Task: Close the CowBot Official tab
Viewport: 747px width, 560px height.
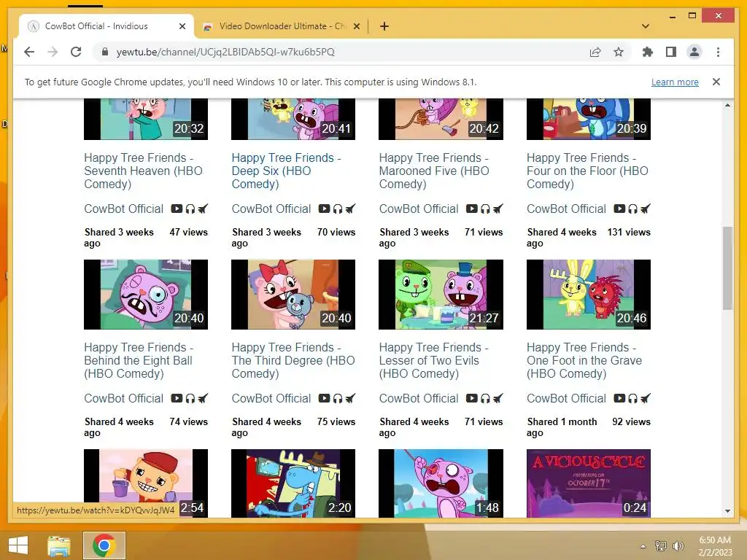Action: point(182,26)
